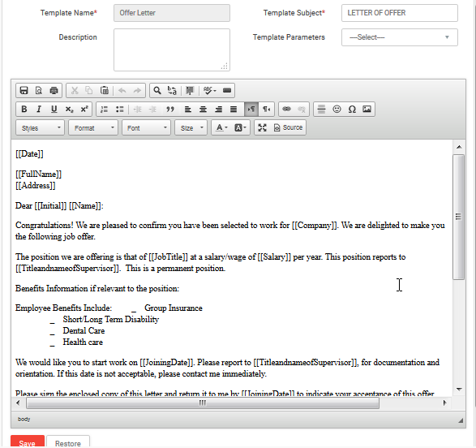Screen dimensions: 476x448
Task: Open the Format menu
Action: point(93,128)
